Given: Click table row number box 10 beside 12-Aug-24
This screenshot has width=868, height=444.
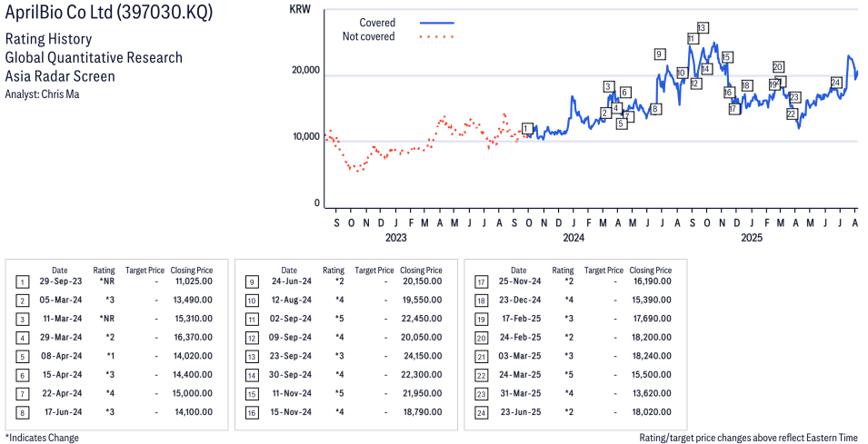Looking at the screenshot, I should [252, 301].
